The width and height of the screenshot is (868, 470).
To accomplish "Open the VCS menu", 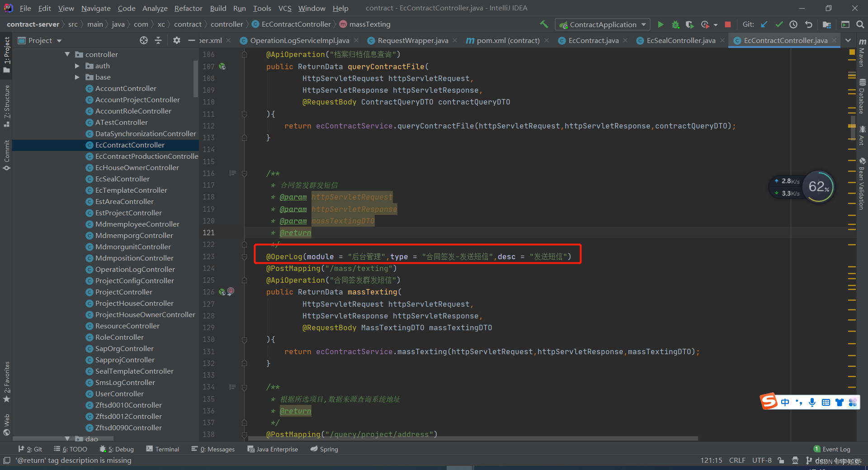I will coord(285,8).
